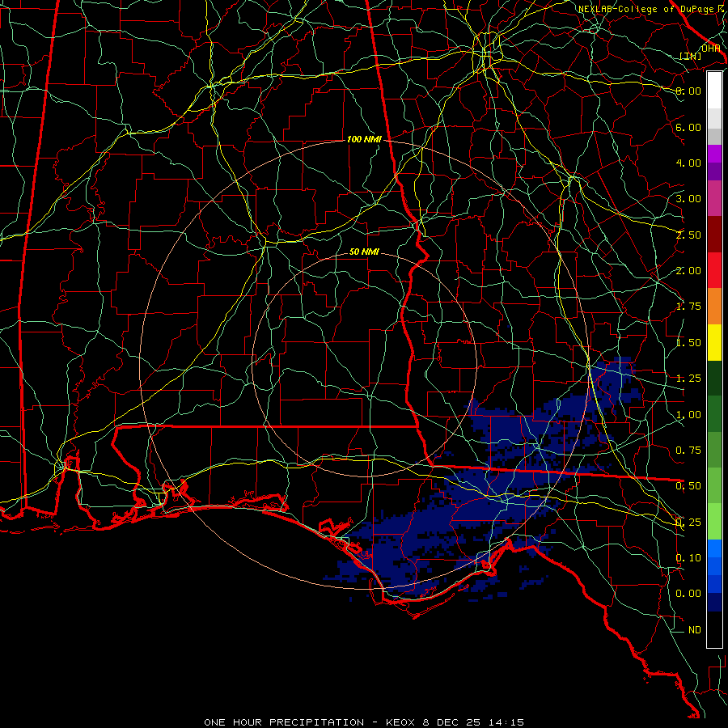The width and height of the screenshot is (728, 728).
Task: Click the 0.00 legend value
Action: (x=688, y=594)
